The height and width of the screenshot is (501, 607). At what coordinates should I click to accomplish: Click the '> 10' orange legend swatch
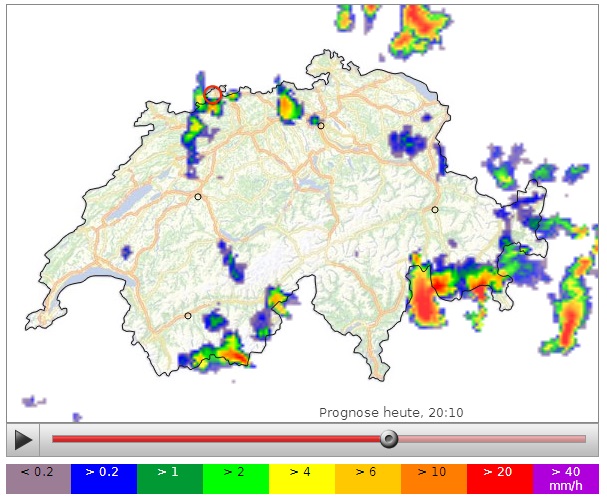[x=434, y=479]
